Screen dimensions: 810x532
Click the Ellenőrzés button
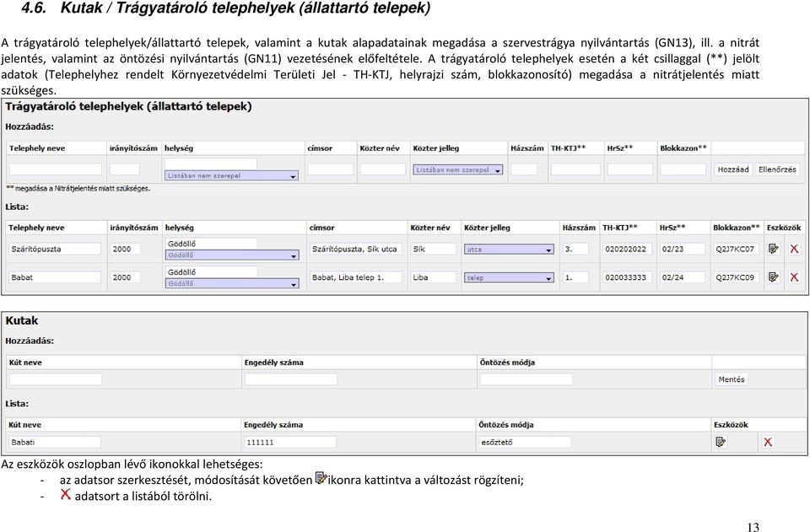tap(777, 169)
